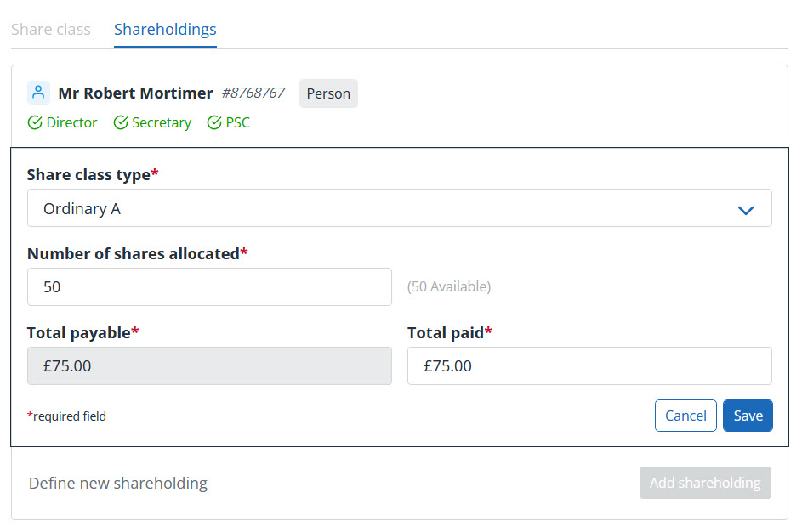The width and height of the screenshot is (802, 532).
Task: Click the Person type badge
Action: [328, 93]
